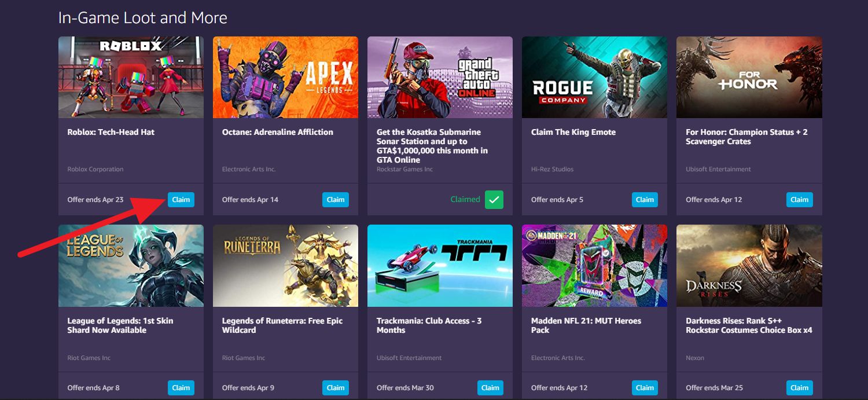Claim the Madden NFL 21 MUT Heroes Pack

click(645, 388)
